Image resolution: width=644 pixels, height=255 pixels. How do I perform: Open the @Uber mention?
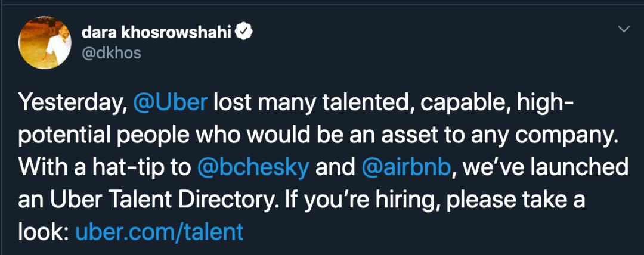170,102
